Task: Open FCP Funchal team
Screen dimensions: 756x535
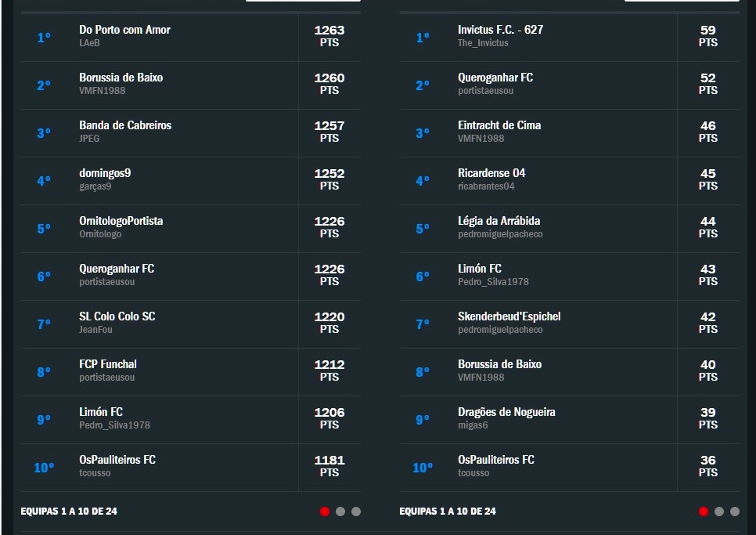Action: pyautogui.click(x=108, y=364)
